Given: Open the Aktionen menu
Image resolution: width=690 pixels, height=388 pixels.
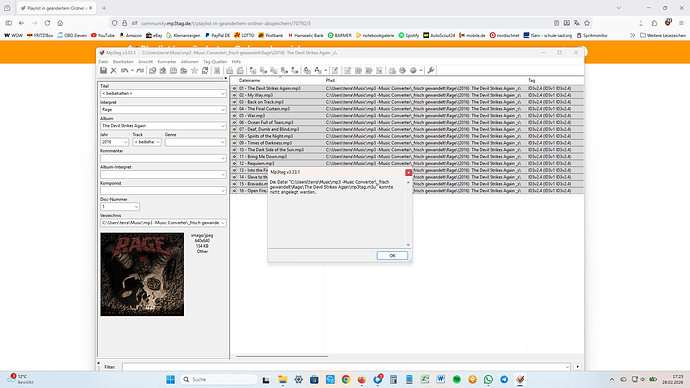Looking at the screenshot, I should 190,62.
